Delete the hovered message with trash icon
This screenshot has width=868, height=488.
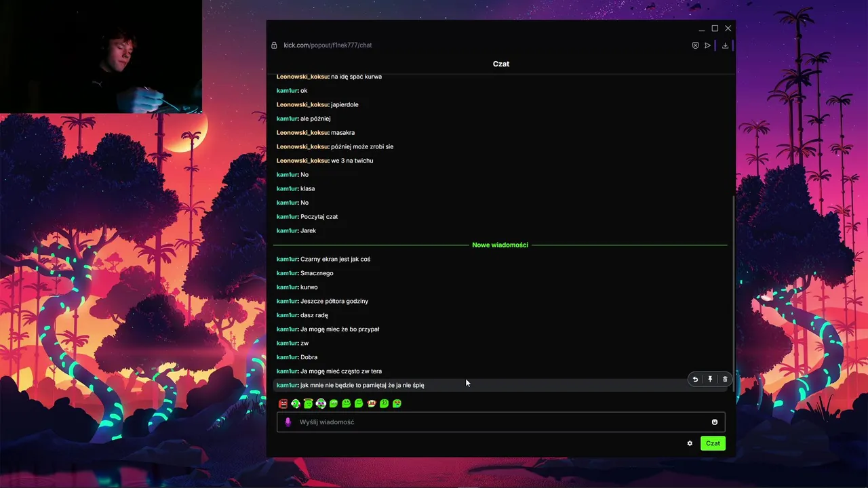[725, 380]
